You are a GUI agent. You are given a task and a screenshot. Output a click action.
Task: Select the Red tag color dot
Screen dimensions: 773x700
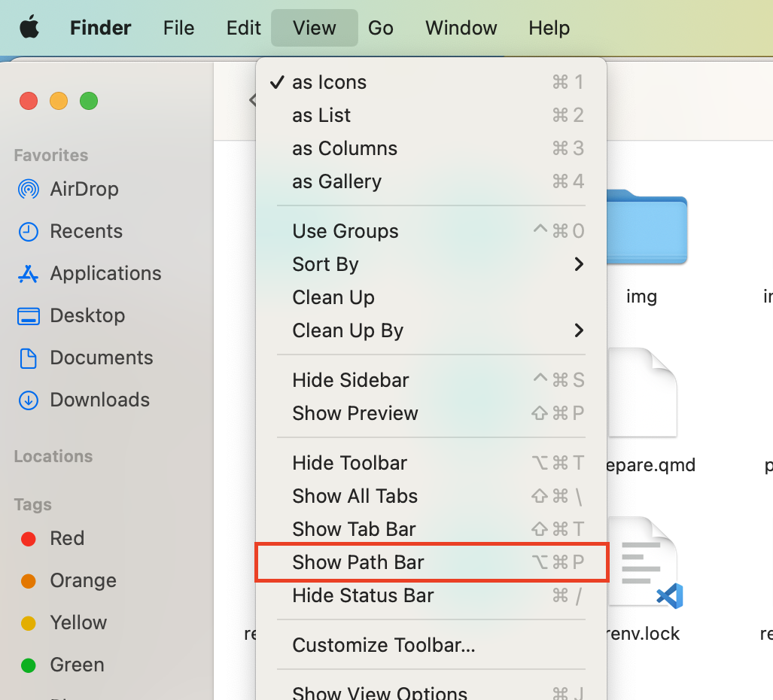point(29,538)
